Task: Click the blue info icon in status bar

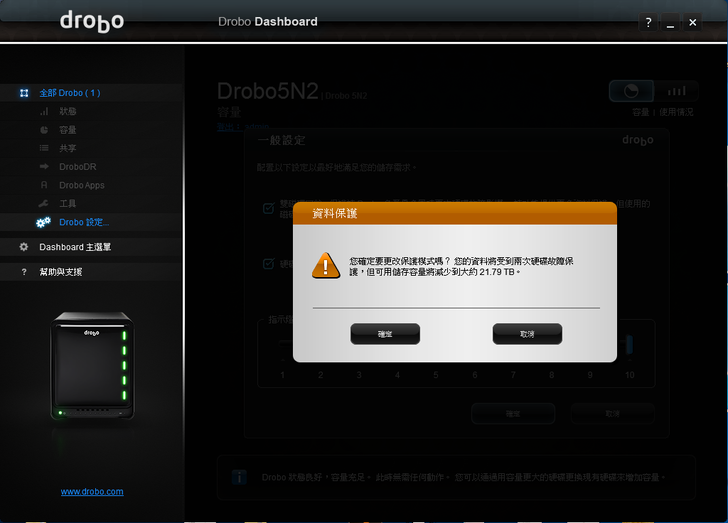Action: (x=239, y=477)
